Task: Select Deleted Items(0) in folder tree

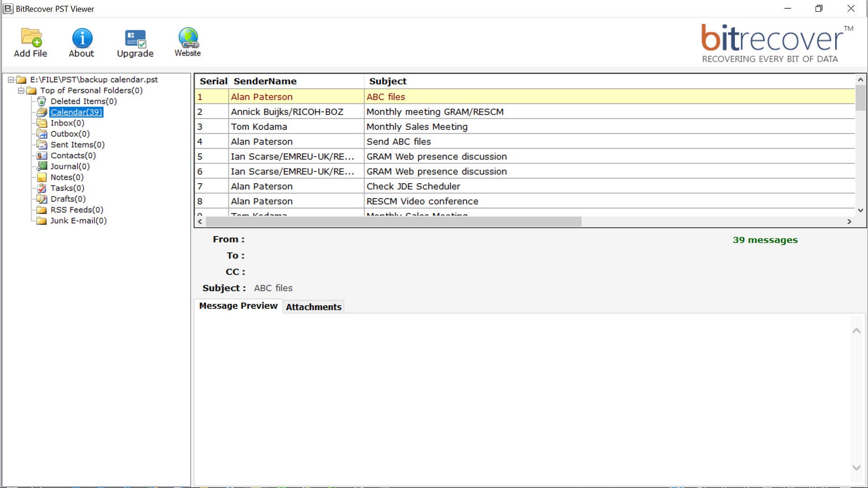Action: [x=84, y=101]
